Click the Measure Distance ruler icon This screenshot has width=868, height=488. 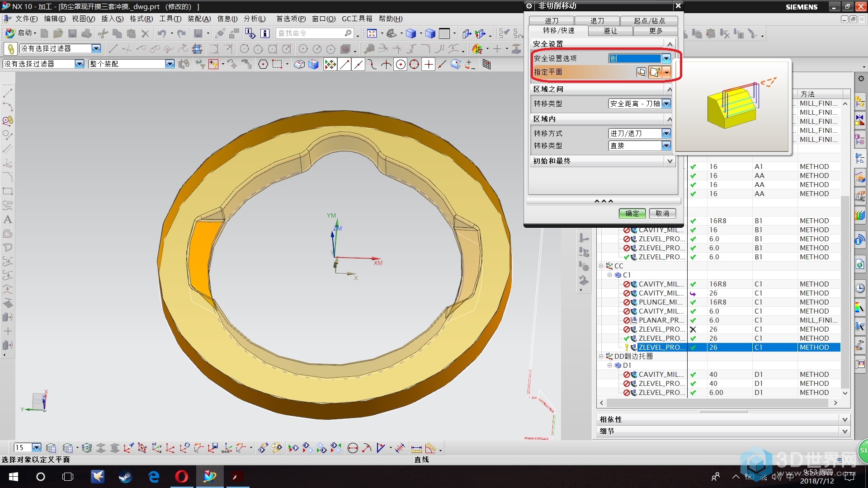click(416, 448)
